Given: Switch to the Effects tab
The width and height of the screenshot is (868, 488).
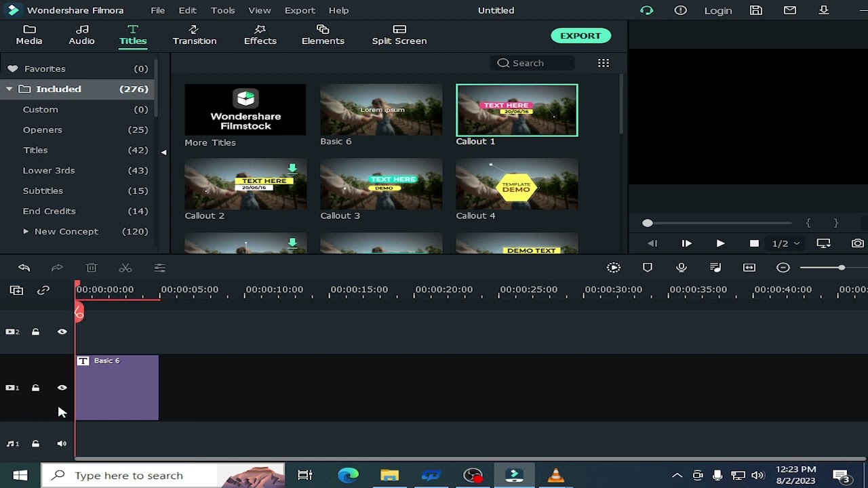Looking at the screenshot, I should tap(260, 35).
